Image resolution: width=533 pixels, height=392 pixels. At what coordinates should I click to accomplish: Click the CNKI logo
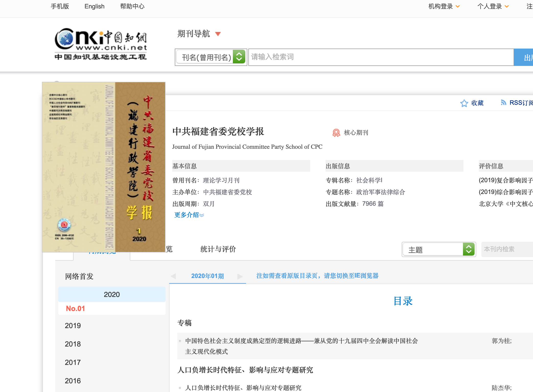(x=101, y=44)
